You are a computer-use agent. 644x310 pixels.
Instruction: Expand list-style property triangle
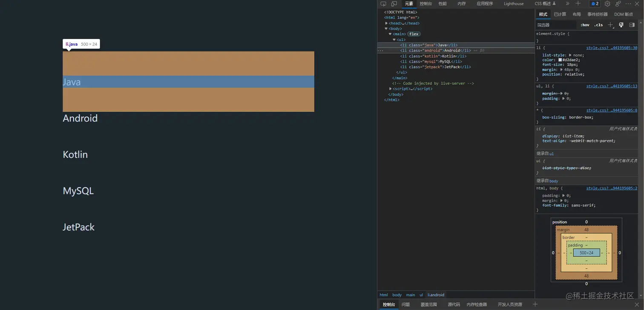click(570, 55)
